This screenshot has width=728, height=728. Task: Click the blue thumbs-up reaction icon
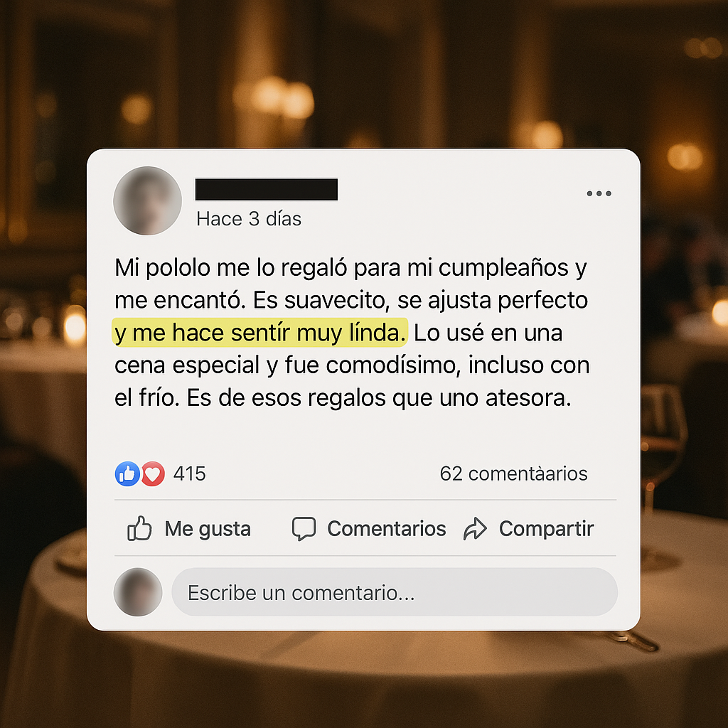point(127,474)
